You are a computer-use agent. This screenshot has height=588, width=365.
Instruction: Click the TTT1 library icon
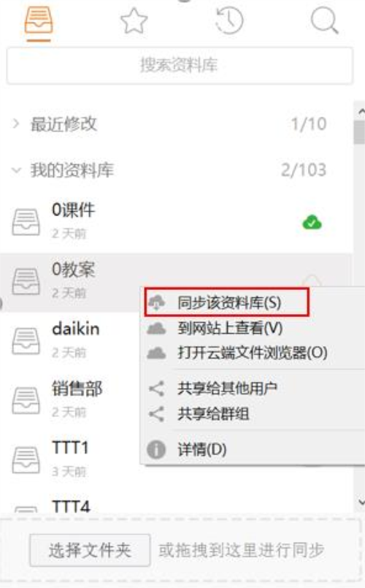[26, 459]
